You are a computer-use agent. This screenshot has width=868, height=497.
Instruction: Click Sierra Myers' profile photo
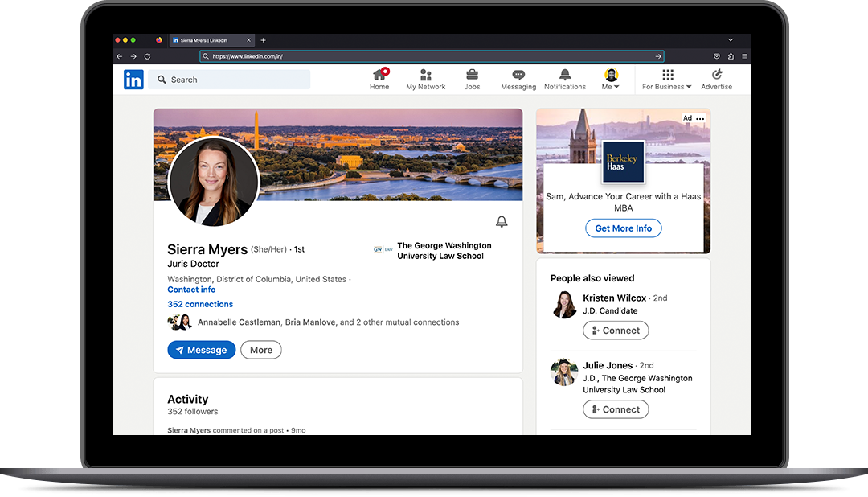coord(214,182)
